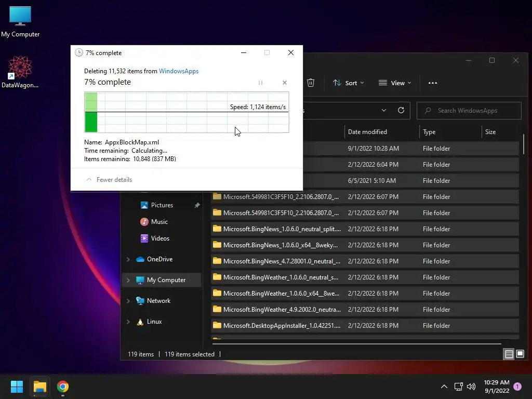The height and width of the screenshot is (399, 532).
Task: Show hidden system tray icons
Action: point(444,387)
